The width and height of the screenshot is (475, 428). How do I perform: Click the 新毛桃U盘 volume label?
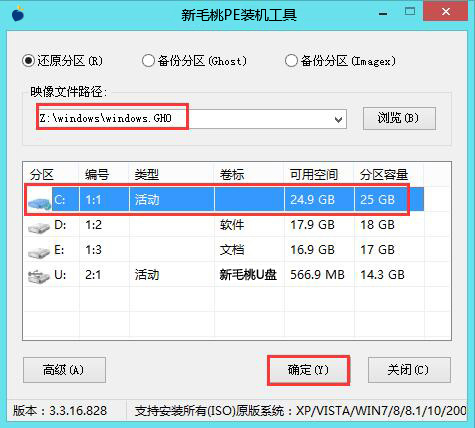point(248,275)
